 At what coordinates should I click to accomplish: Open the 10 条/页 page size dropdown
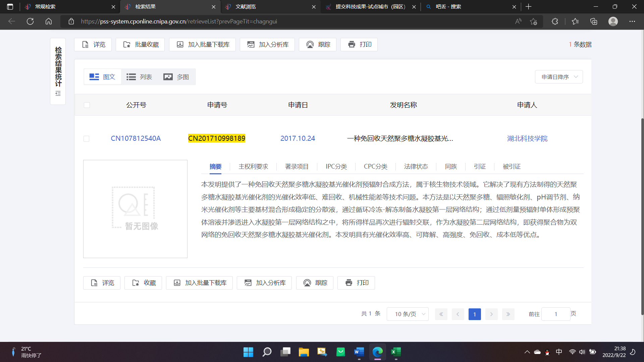(408, 314)
